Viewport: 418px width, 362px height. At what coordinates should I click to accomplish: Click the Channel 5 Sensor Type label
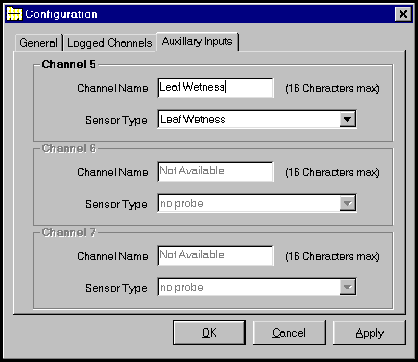(x=116, y=120)
